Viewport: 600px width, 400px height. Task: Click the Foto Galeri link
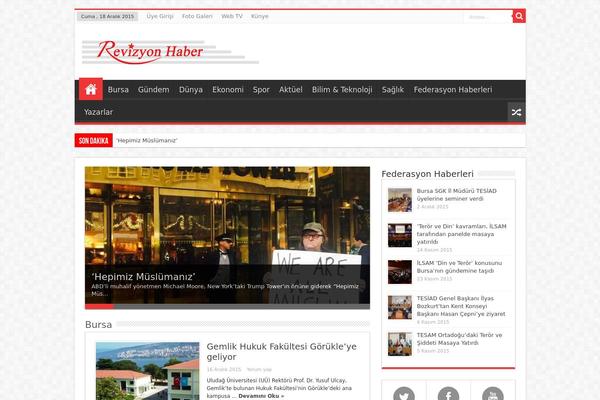(x=197, y=16)
